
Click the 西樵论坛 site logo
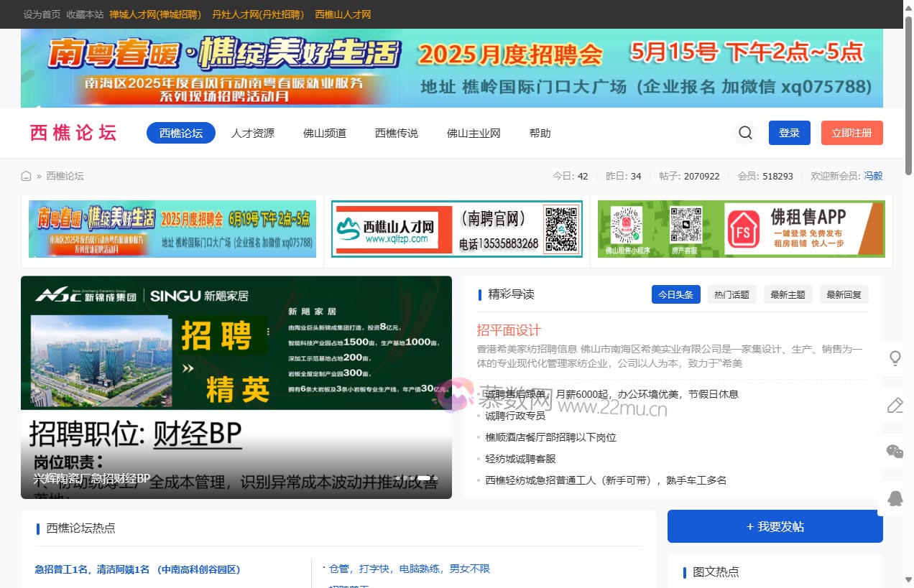point(73,132)
